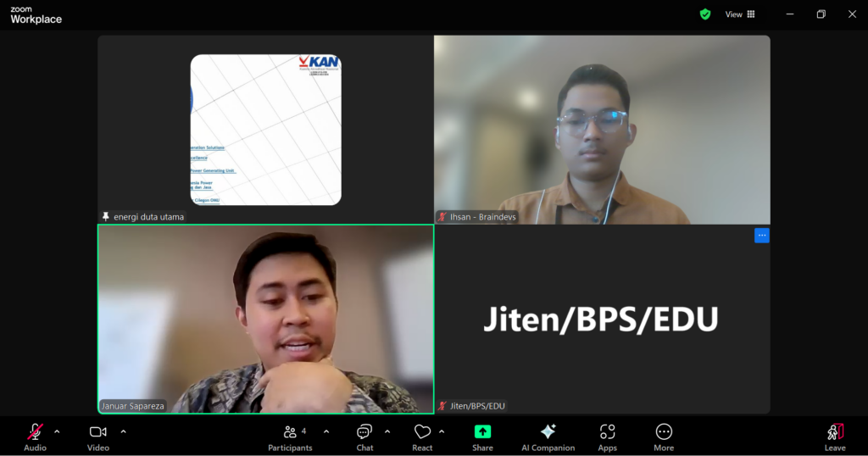Open the Participants panel

point(290,432)
